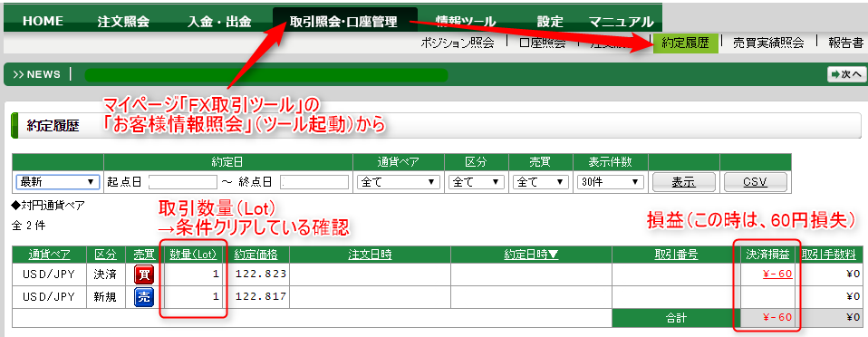Click the CSV export button
The image size is (868, 337).
click(755, 182)
